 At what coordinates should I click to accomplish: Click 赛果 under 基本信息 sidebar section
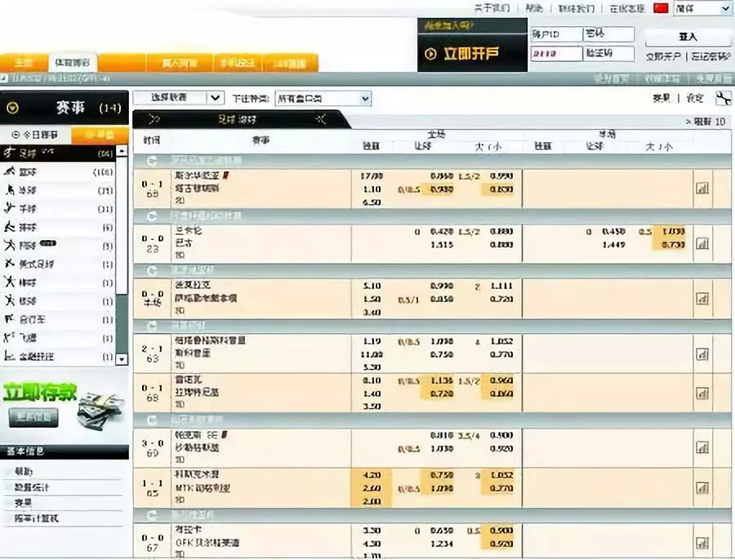point(23,503)
